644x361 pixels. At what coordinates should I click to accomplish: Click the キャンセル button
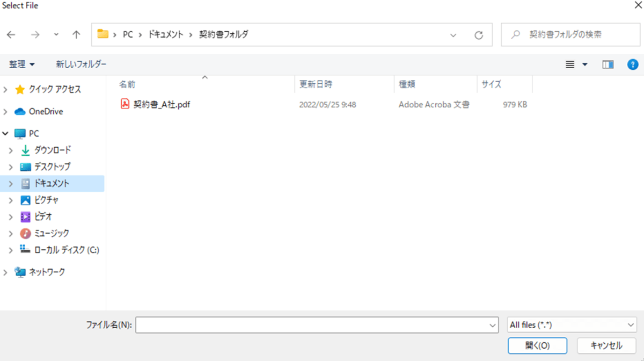point(606,345)
